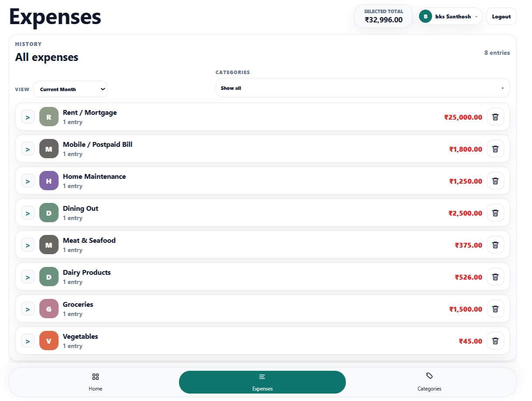
Task: Expand the Meat & Seafood row
Action: (28, 245)
